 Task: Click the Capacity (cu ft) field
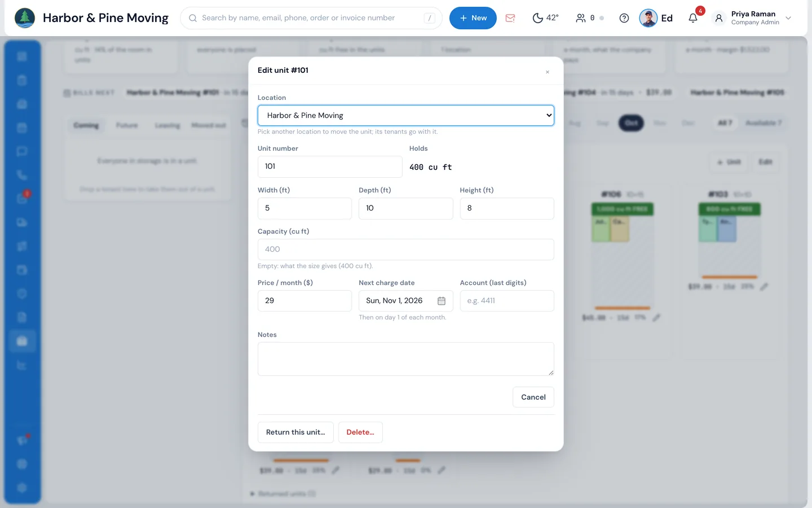406,249
